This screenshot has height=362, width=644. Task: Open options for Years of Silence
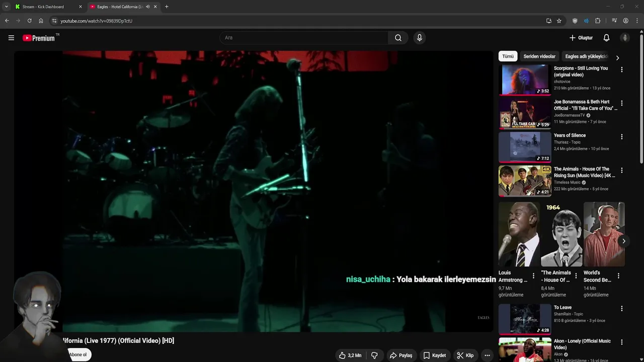[x=621, y=137]
